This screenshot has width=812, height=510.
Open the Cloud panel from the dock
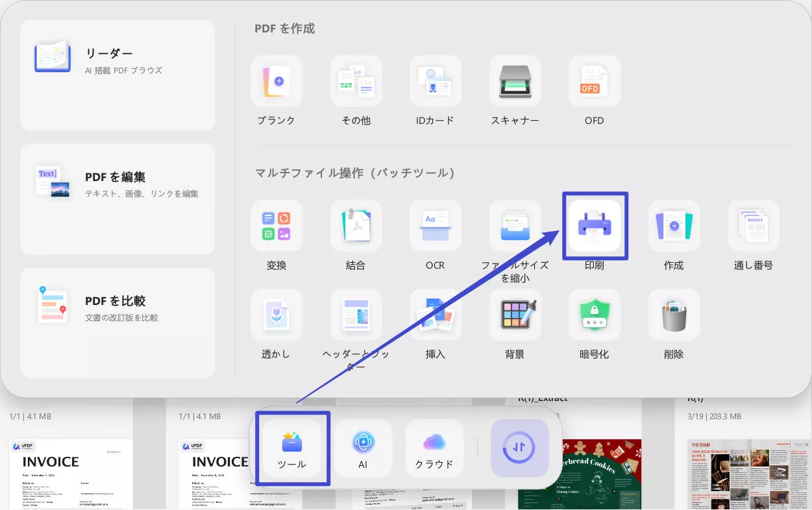(x=434, y=448)
